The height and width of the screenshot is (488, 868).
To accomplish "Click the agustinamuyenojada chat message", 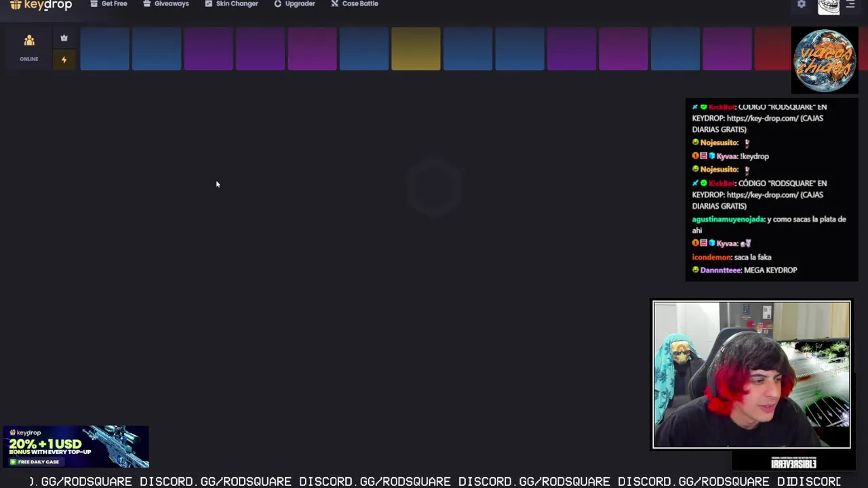I will [x=769, y=224].
